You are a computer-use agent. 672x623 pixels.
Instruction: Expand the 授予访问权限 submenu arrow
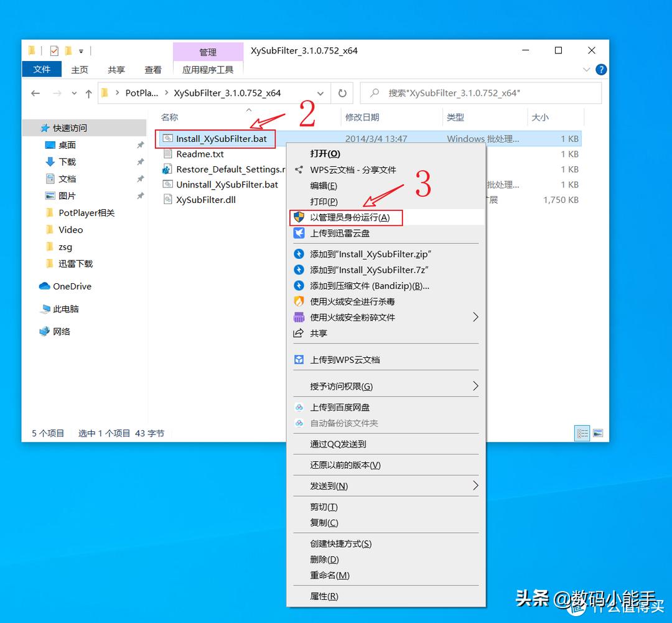476,386
